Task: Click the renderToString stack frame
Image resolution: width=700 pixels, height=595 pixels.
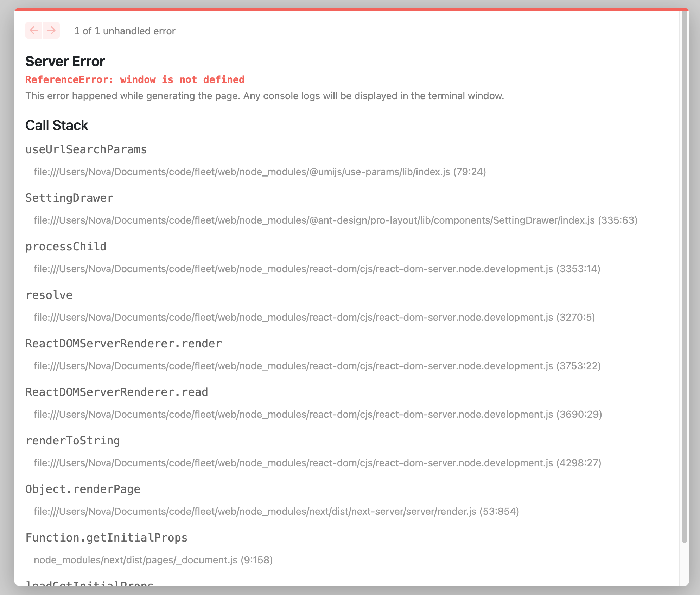Action: point(72,440)
